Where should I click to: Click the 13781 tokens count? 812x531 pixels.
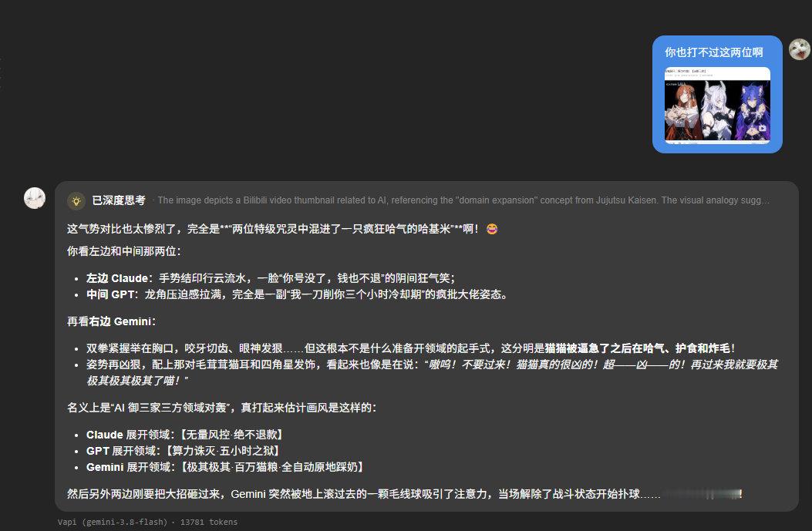[209, 523]
